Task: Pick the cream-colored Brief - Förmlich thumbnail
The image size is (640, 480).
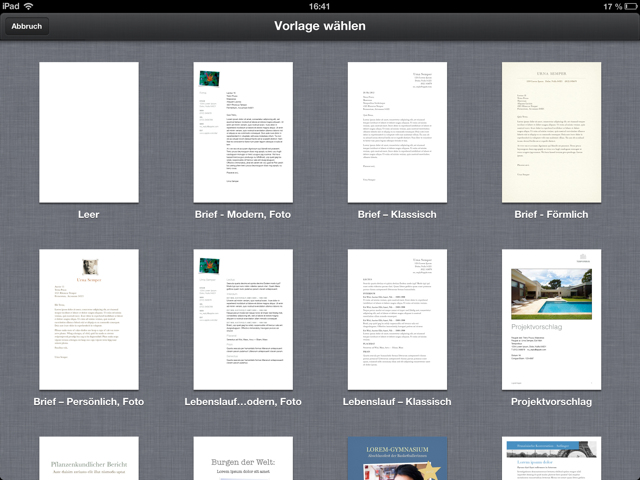Action: tap(551, 132)
